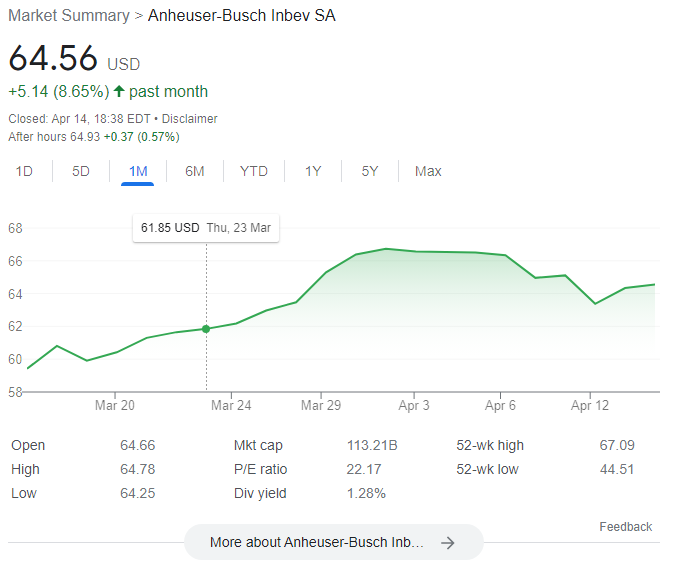Click the 61.85 USD Thu, 23 Mar tooltip

tap(206, 228)
